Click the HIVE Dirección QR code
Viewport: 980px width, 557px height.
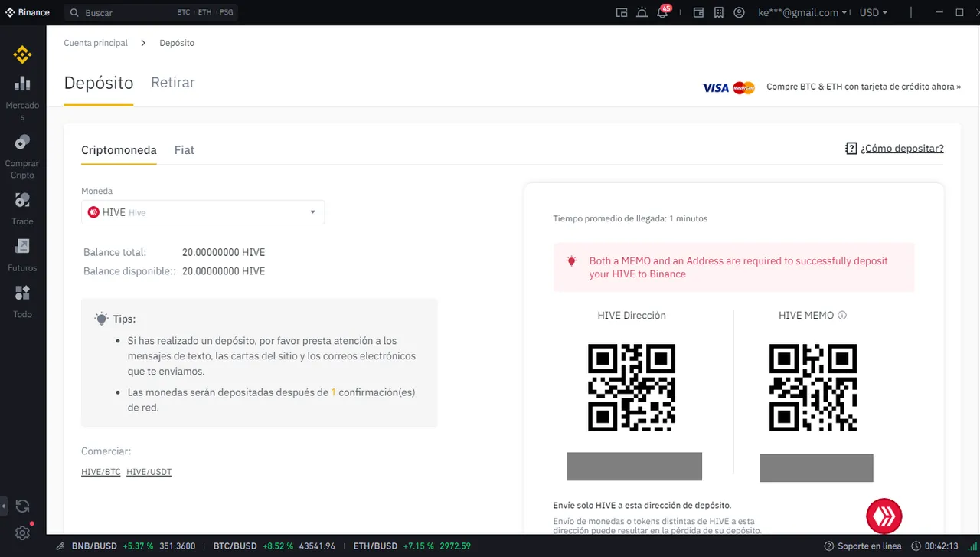coord(632,388)
